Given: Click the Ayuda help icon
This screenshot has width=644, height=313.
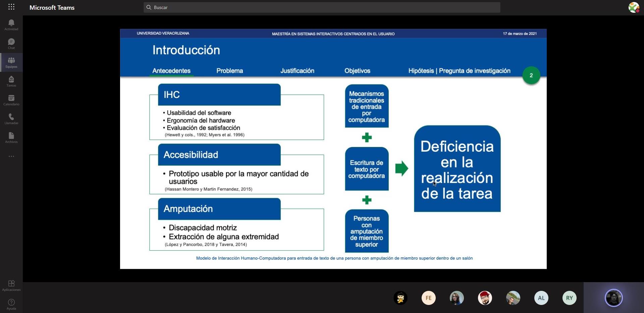Looking at the screenshot, I should [x=11, y=304].
